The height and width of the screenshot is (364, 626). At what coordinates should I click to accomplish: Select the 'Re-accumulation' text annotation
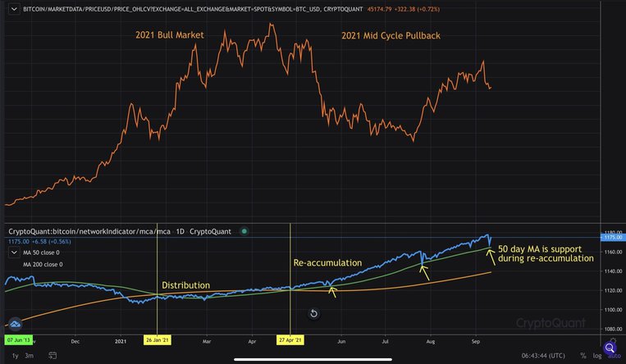click(328, 263)
